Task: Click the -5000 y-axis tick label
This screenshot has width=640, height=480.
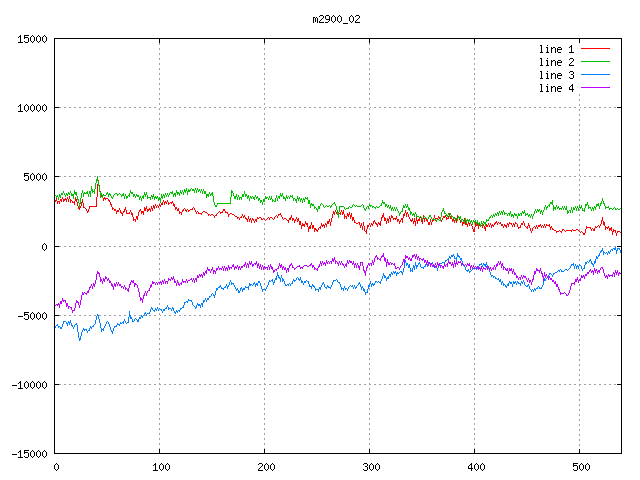Action: 32,315
